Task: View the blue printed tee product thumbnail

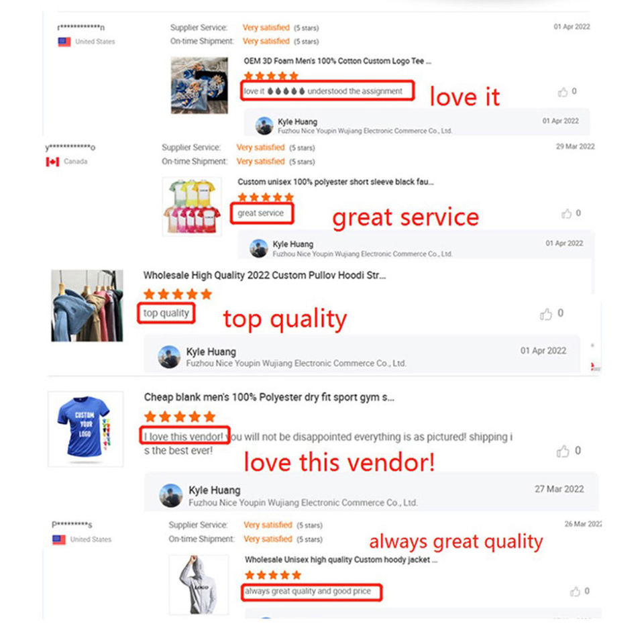Action: 199,85
